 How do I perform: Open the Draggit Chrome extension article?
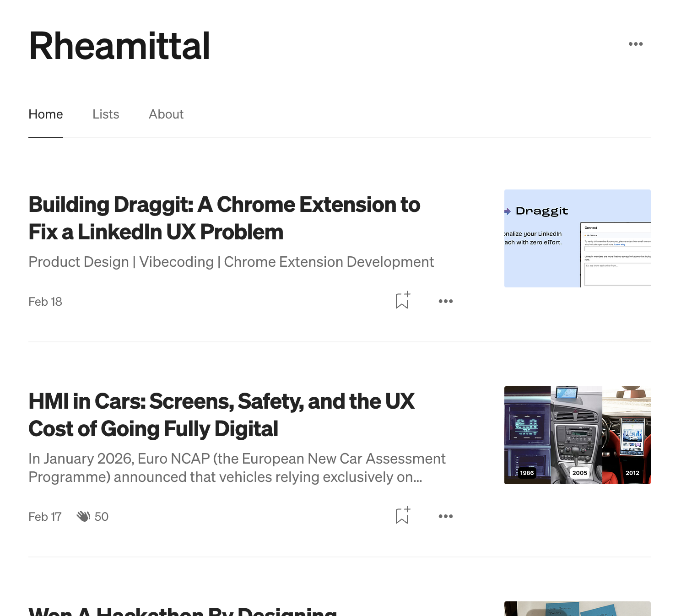click(x=224, y=218)
